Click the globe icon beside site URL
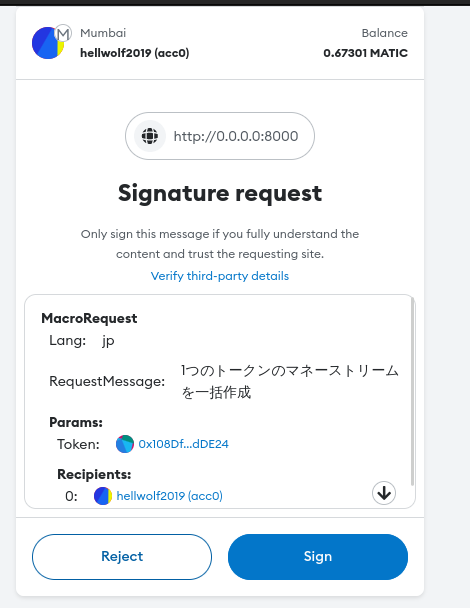This screenshot has width=470, height=608. [x=150, y=136]
